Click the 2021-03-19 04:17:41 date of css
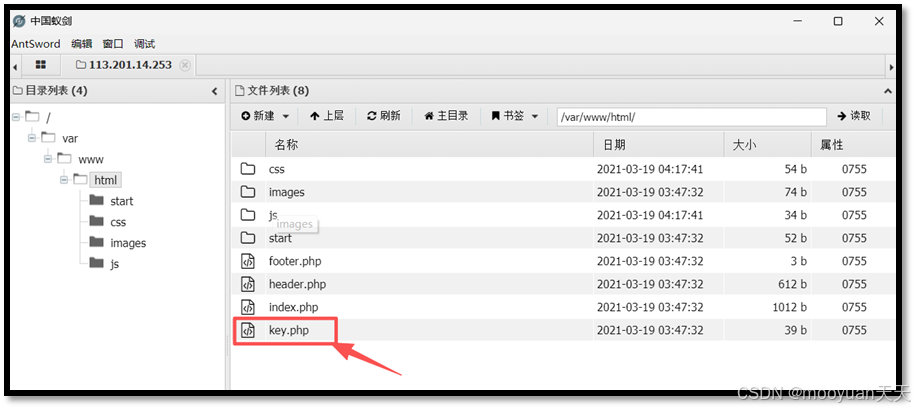This screenshot has height=409, width=915. tap(650, 169)
